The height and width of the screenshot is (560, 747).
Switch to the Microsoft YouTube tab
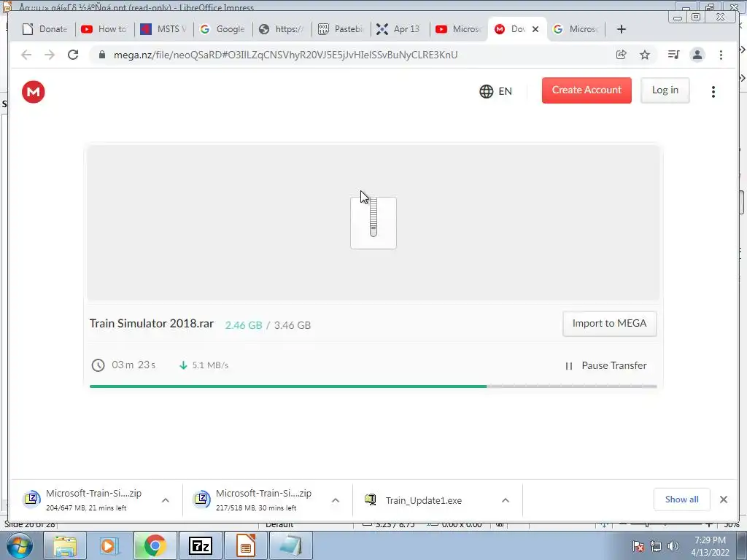pos(459,29)
